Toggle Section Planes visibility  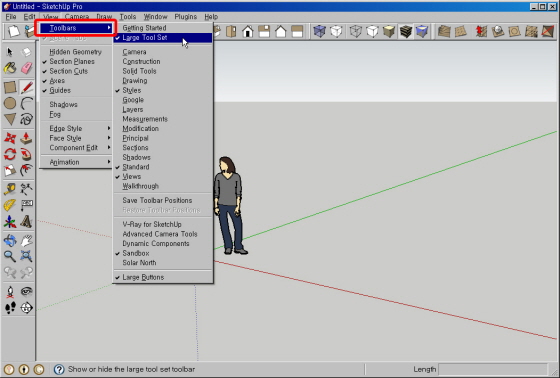tap(76, 61)
